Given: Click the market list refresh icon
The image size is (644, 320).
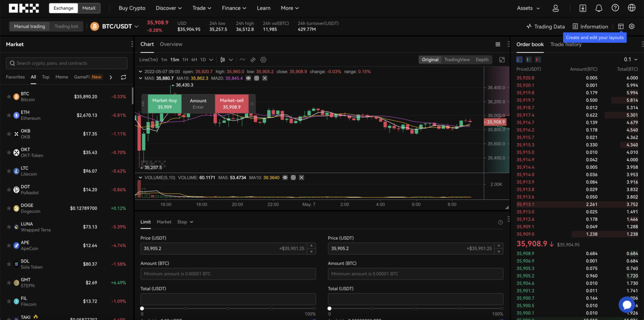Looking at the screenshot, I should 123,77.
